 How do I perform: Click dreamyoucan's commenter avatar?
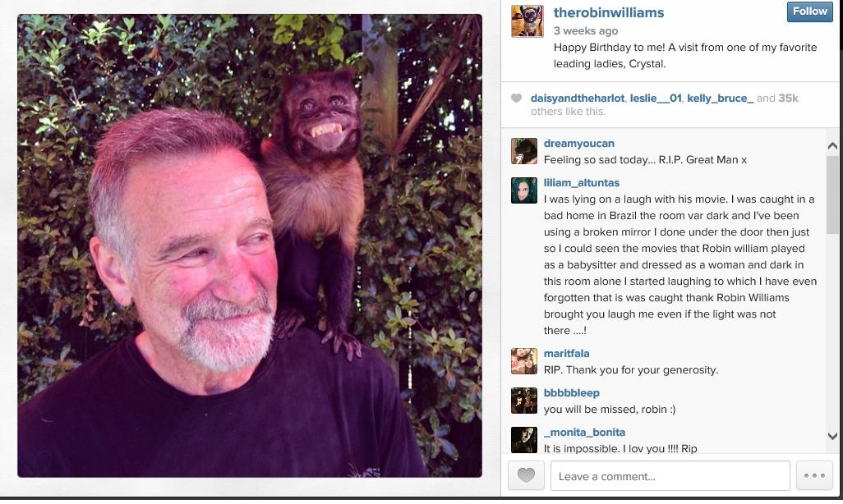click(524, 151)
